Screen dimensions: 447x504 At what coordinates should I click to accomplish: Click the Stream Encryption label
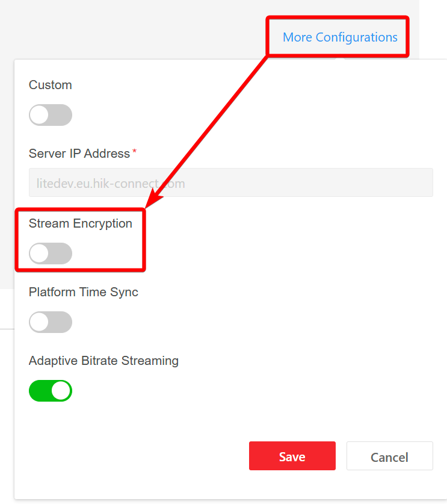click(x=80, y=223)
